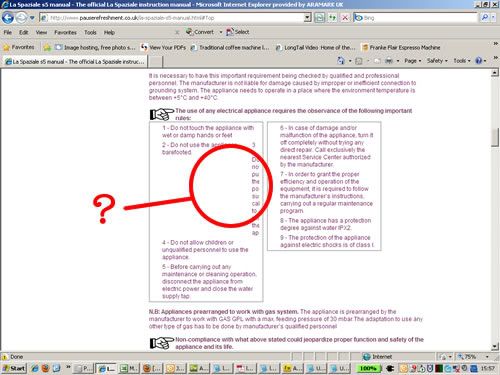Click the vertical scrollbar down arrow
Image resolution: width=500 pixels, height=375 pixels.
click(x=495, y=346)
